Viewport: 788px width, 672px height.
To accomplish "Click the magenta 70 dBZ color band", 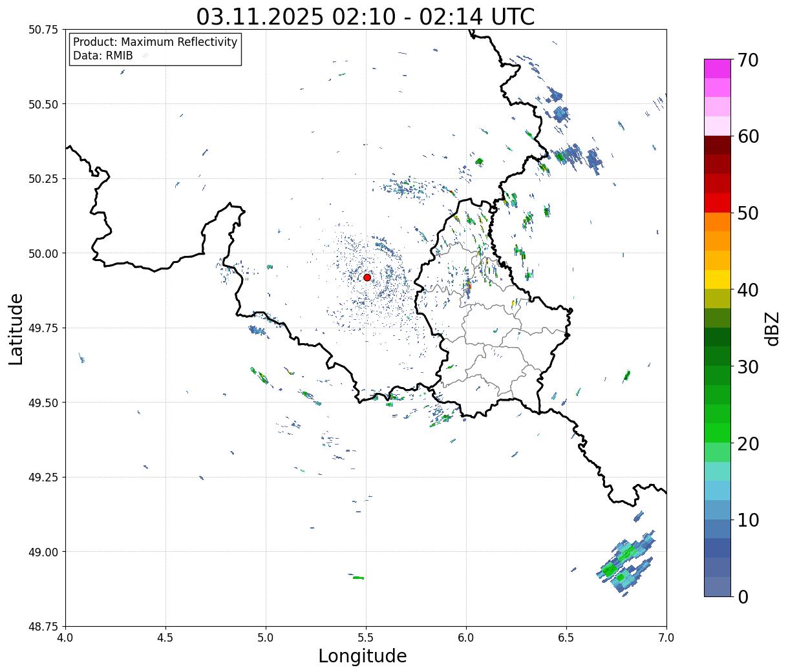I will 718,68.
